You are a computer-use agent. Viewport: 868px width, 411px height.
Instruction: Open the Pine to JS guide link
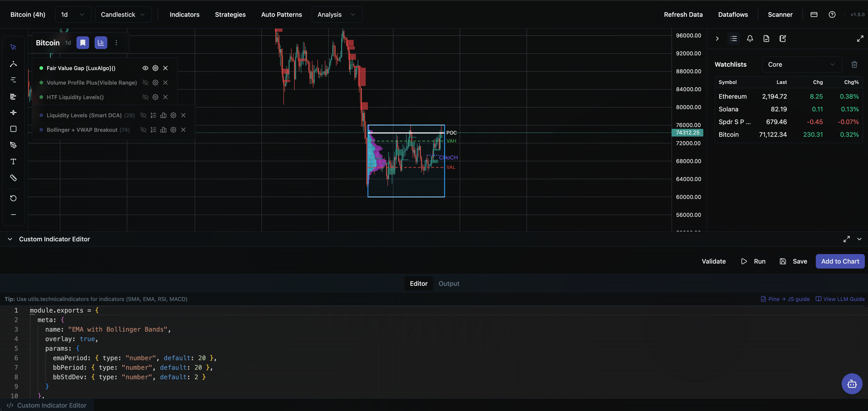785,299
